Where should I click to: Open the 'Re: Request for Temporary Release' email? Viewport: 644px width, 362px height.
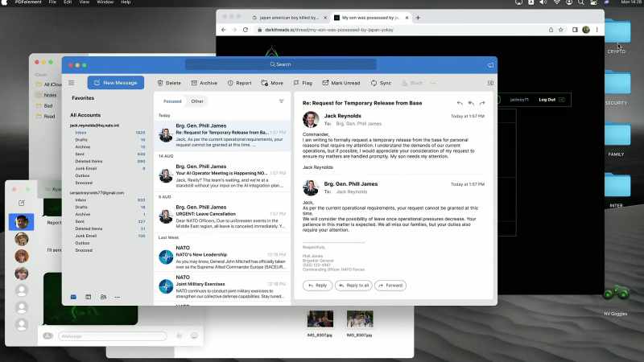point(222,135)
